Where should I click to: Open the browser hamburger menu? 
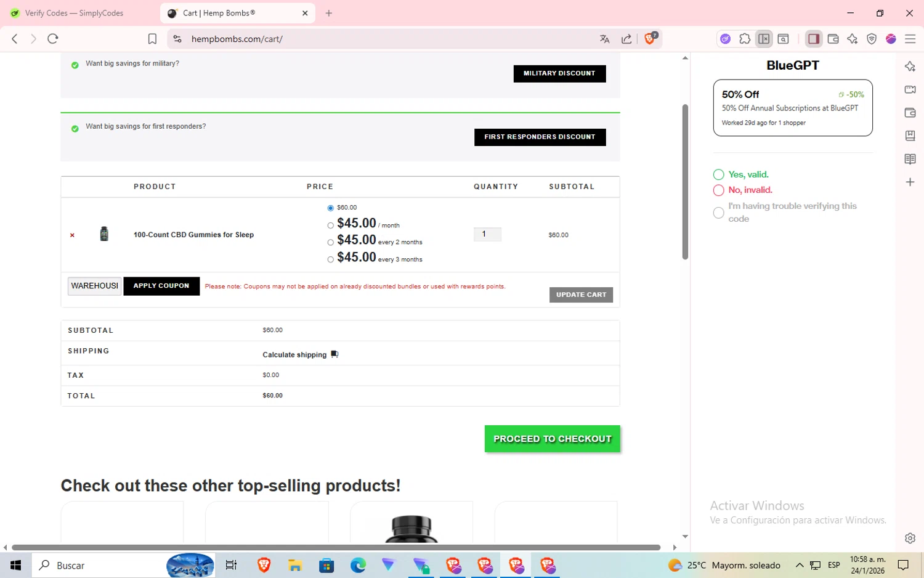click(x=910, y=39)
